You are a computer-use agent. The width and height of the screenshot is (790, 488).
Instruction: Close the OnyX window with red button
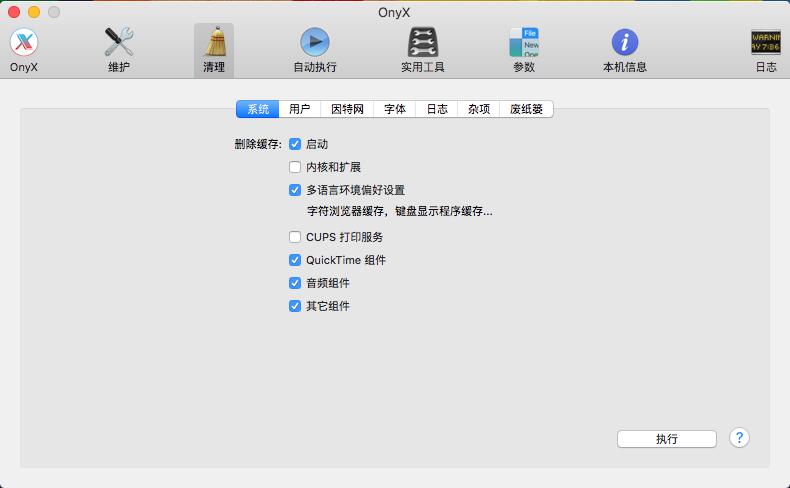point(14,12)
